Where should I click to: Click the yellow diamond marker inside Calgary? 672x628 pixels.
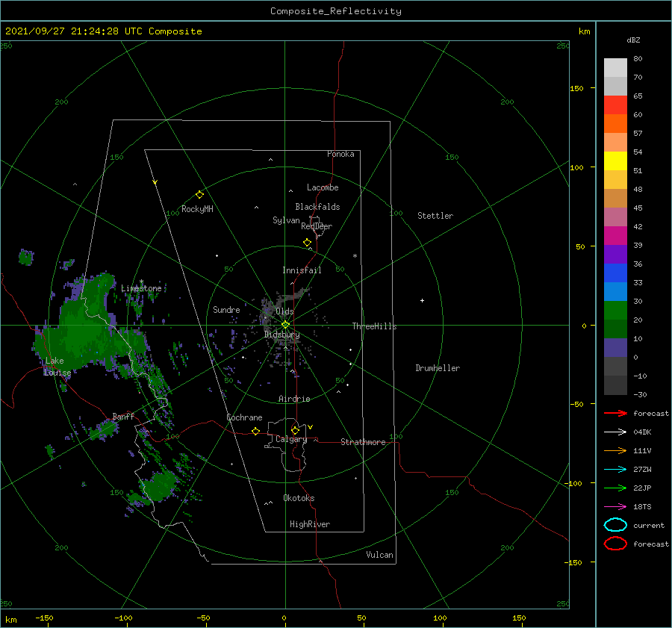point(295,430)
